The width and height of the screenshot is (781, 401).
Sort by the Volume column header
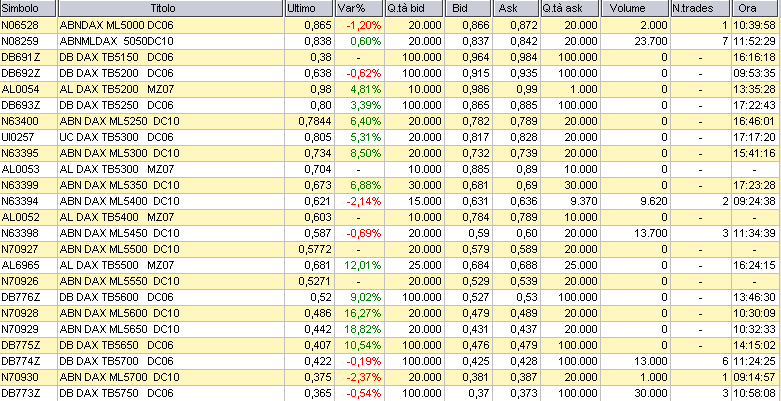coord(635,8)
